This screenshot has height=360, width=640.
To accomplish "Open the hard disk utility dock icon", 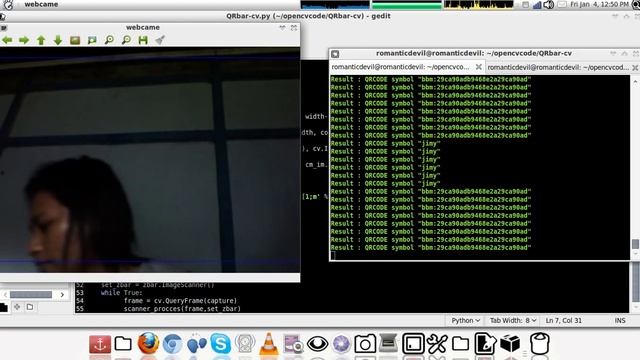I will click(244, 344).
